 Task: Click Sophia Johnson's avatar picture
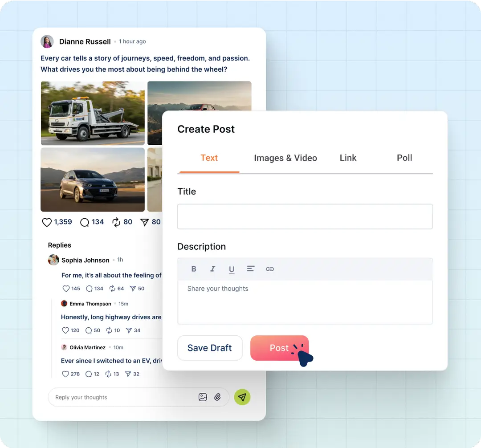tap(53, 260)
